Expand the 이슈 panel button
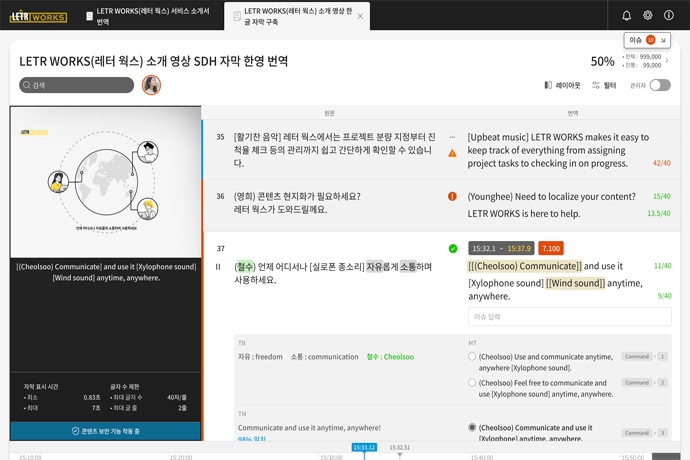 point(647,40)
